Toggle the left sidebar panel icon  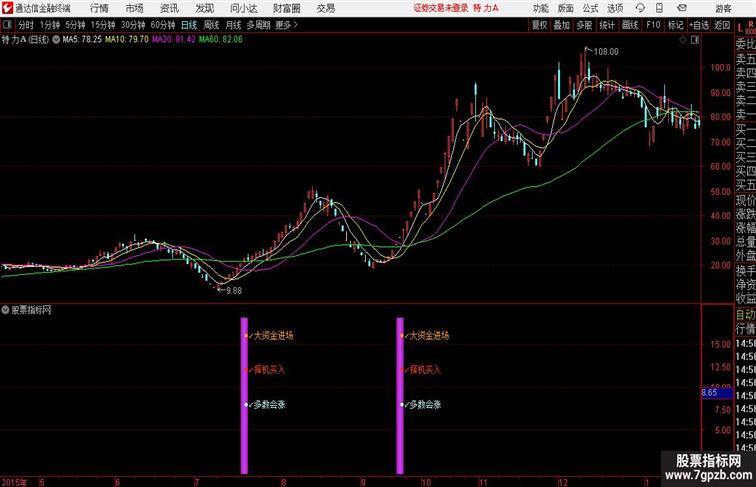[7, 25]
